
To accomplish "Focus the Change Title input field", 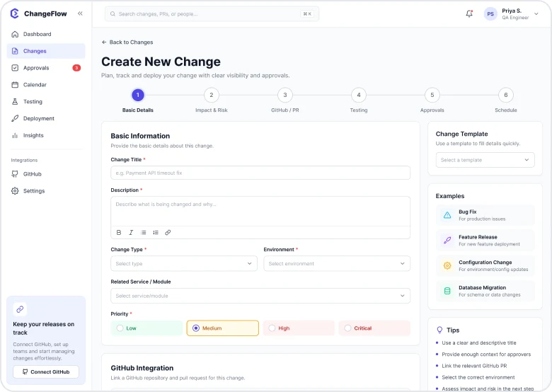I will [x=260, y=173].
